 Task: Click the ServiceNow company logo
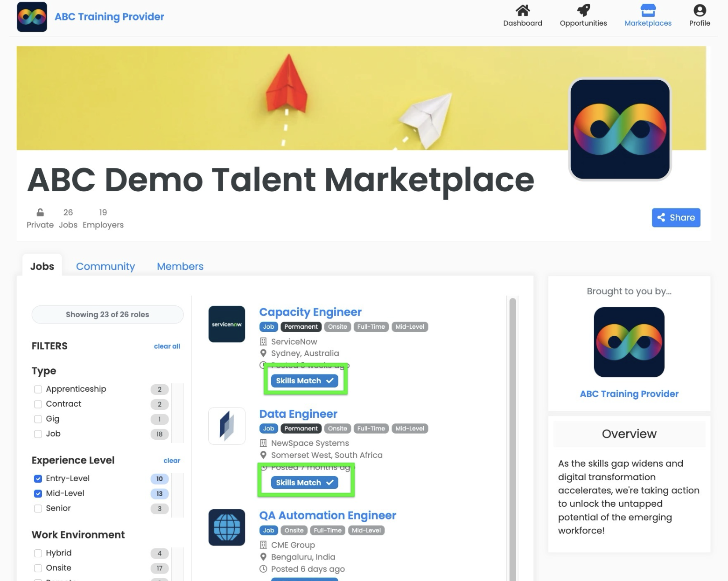click(227, 324)
